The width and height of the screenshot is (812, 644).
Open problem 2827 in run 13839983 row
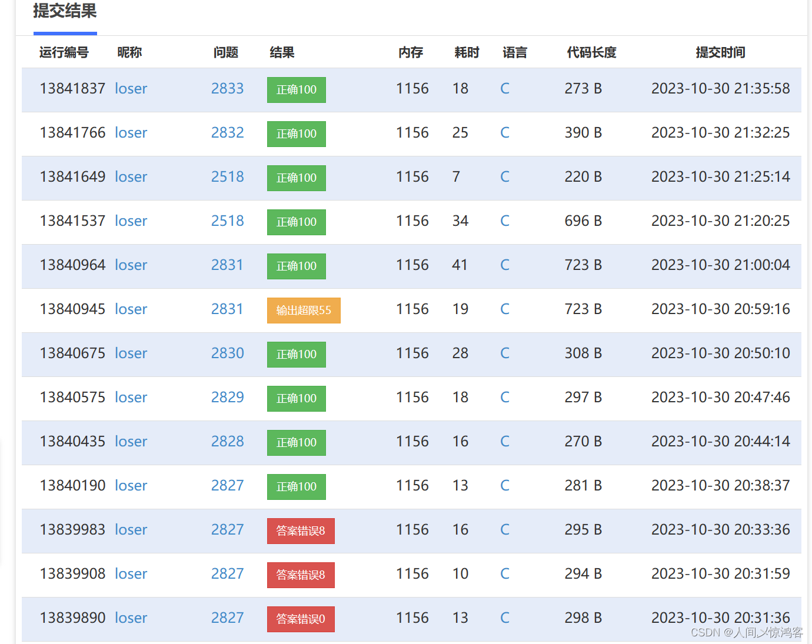tap(227, 530)
